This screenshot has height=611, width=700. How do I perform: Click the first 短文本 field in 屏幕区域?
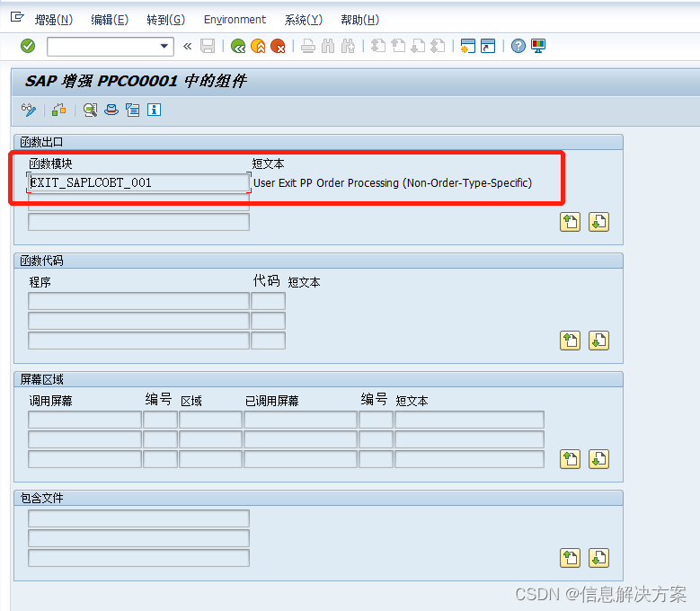470,420
